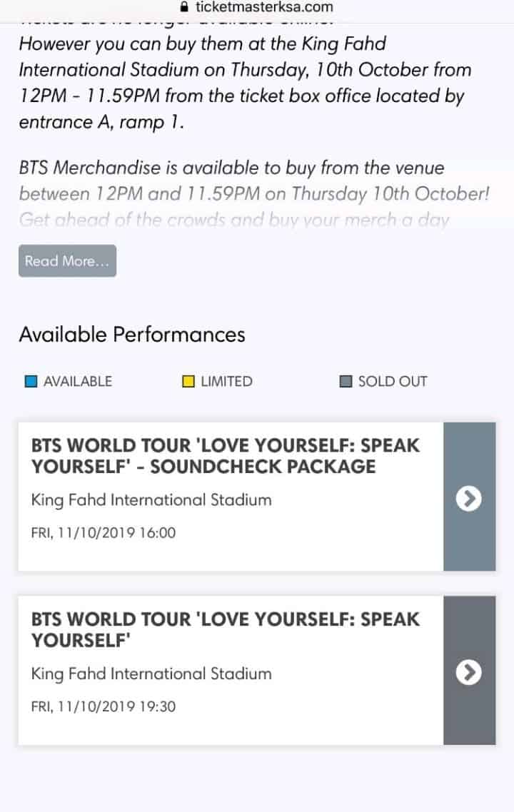Click the yellow LIMITED legend square
This screenshot has width=514, height=812.
tap(188, 382)
